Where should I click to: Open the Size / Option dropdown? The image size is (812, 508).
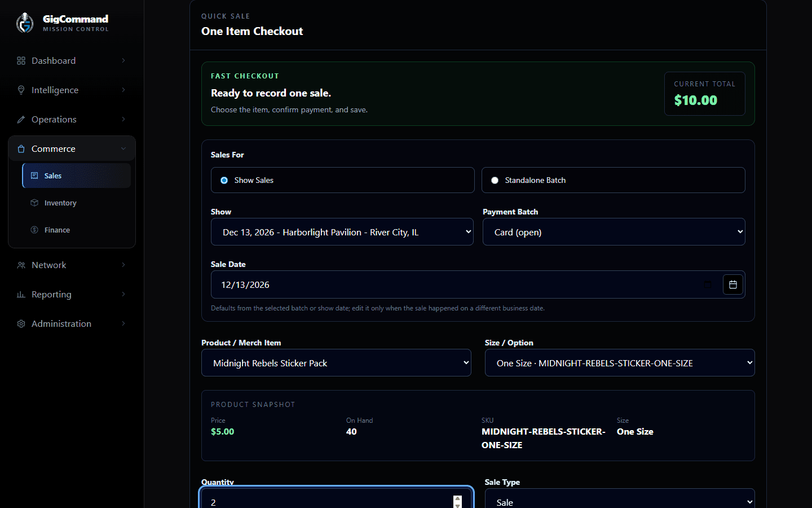coord(620,363)
